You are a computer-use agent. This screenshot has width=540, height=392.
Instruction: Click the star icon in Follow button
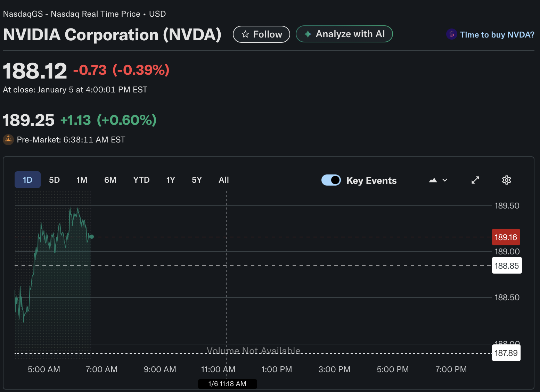click(245, 34)
